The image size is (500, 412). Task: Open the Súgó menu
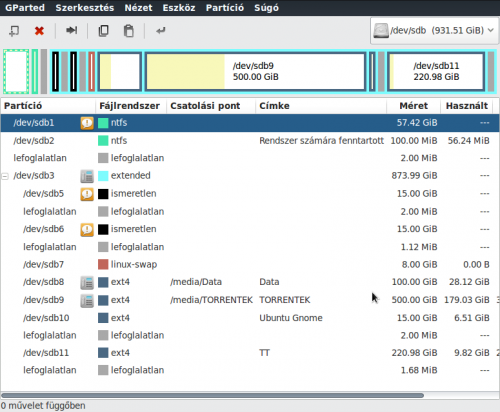266,8
